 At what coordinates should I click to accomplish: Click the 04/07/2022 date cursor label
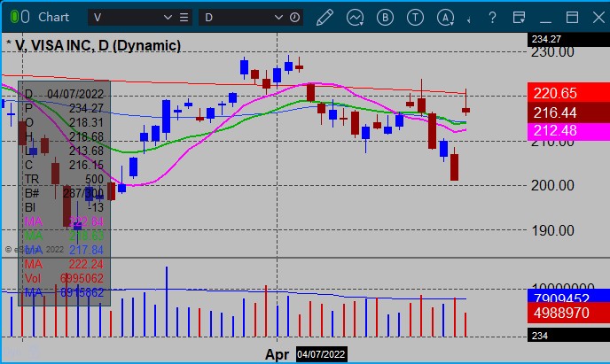click(321, 354)
